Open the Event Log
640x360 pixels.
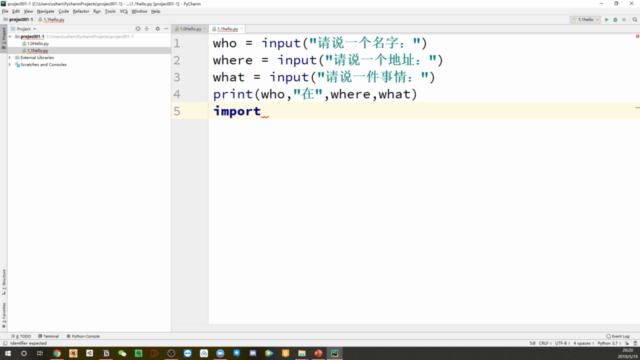pos(618,336)
